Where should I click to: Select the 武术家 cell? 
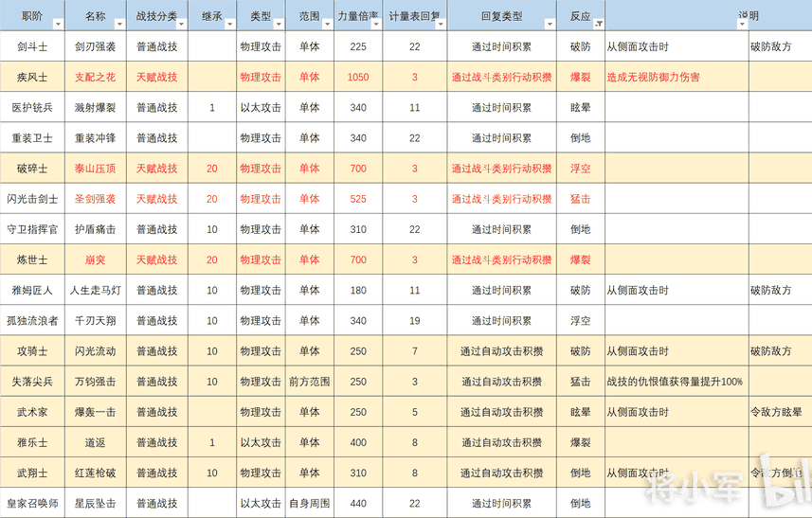point(32,413)
